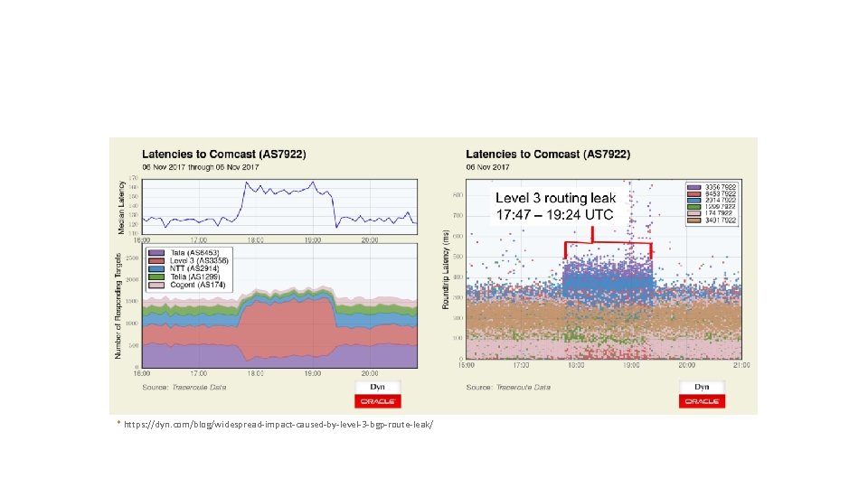Screen dimensions: 868x488
Task: Click the Tata (AS6453) purple legend swatch
Action: click(156, 253)
